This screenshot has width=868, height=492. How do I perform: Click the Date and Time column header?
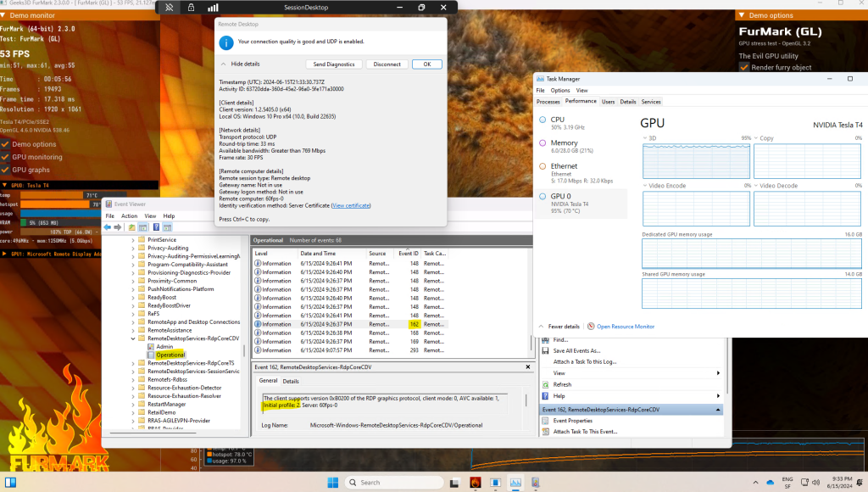click(x=331, y=253)
